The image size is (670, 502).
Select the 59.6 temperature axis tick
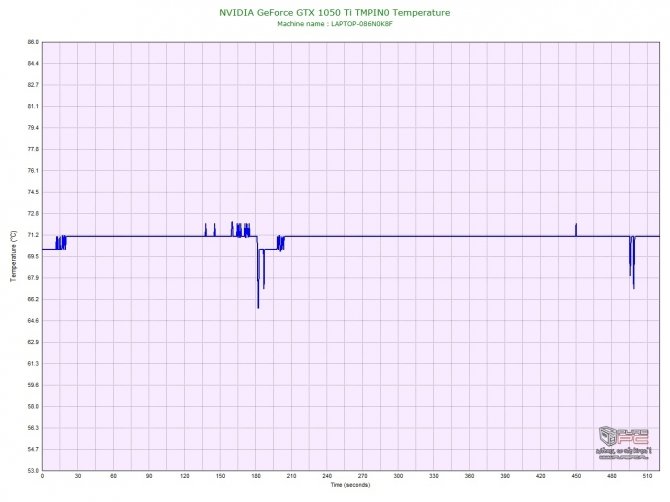[x=33, y=385]
